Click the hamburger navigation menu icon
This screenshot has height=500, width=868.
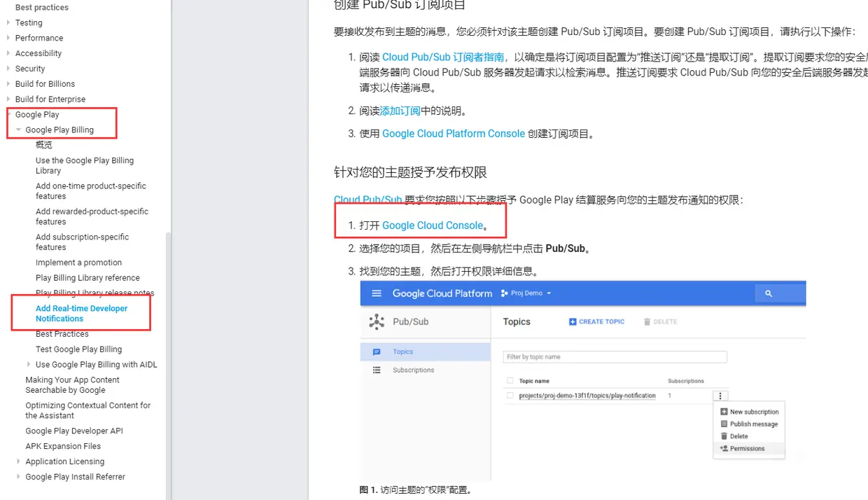[376, 293]
